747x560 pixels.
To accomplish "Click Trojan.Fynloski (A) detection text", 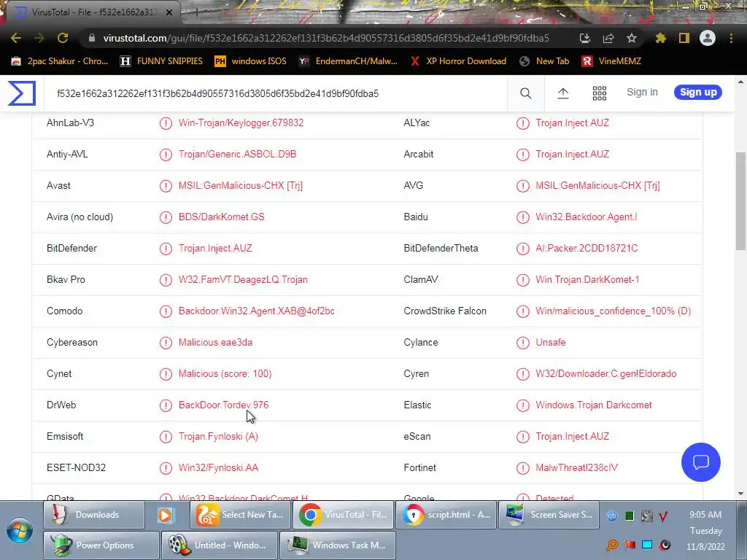I will pos(218,437).
